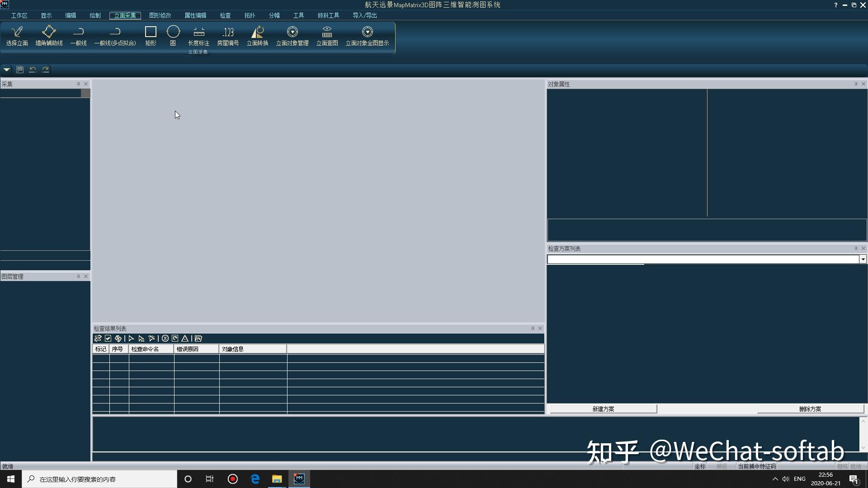Toggle the 对象属性 panel pin

[x=856, y=84]
